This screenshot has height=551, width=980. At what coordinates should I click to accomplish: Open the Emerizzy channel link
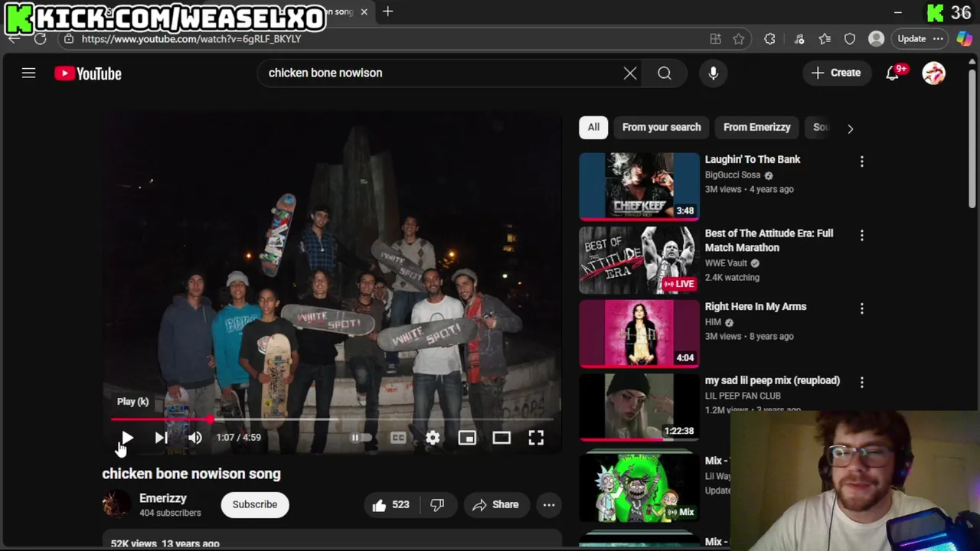click(x=163, y=498)
